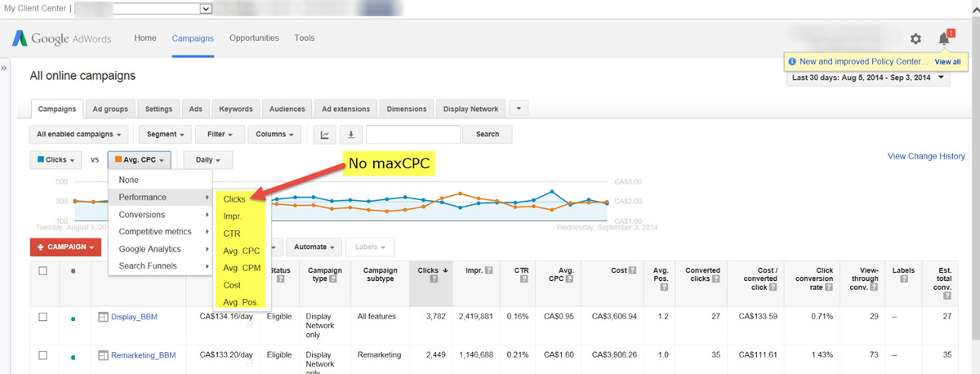Open settings gear icon
This screenshot has height=374, width=980.
pos(915,38)
